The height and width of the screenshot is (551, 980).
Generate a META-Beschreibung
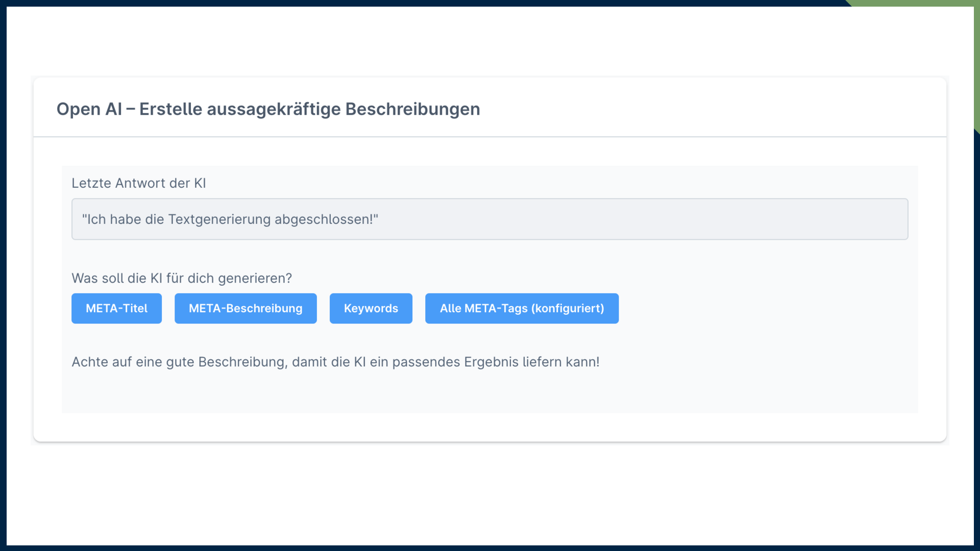(246, 308)
